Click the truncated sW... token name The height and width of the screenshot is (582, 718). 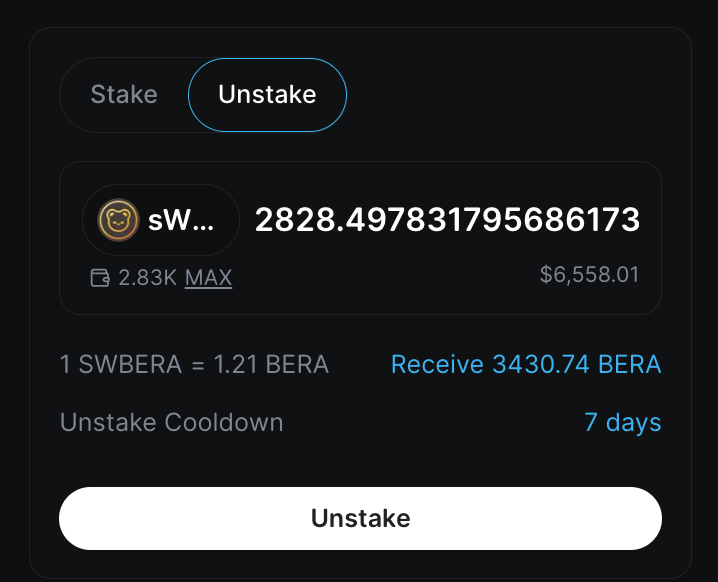click(x=181, y=221)
